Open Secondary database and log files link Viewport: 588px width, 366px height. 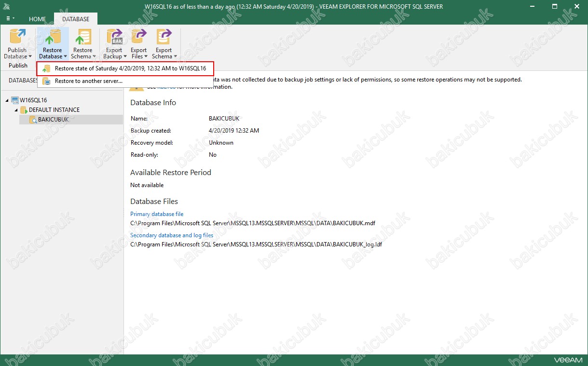click(172, 235)
